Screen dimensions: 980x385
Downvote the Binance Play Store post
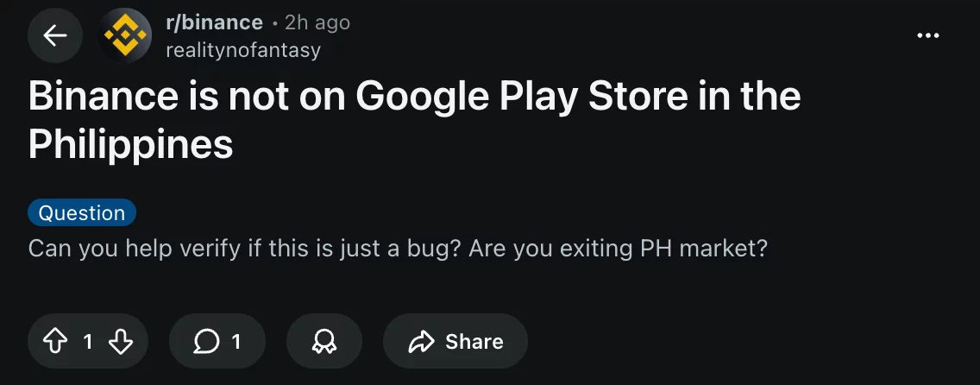pyautogui.click(x=121, y=342)
